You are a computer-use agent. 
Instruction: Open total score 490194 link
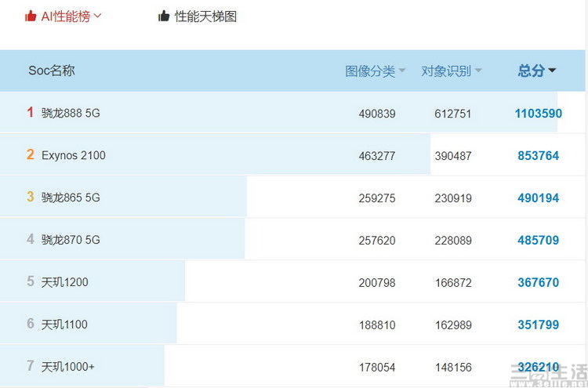(x=539, y=198)
